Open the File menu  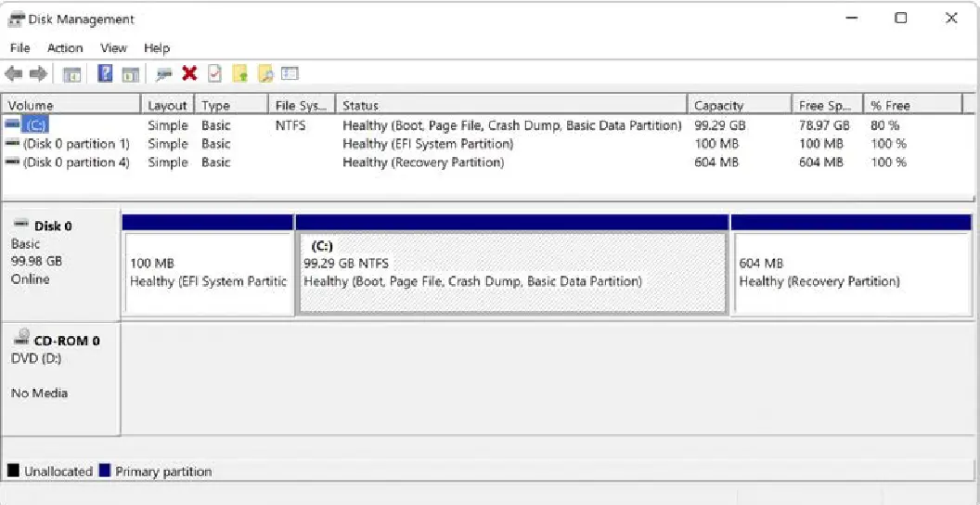click(19, 47)
